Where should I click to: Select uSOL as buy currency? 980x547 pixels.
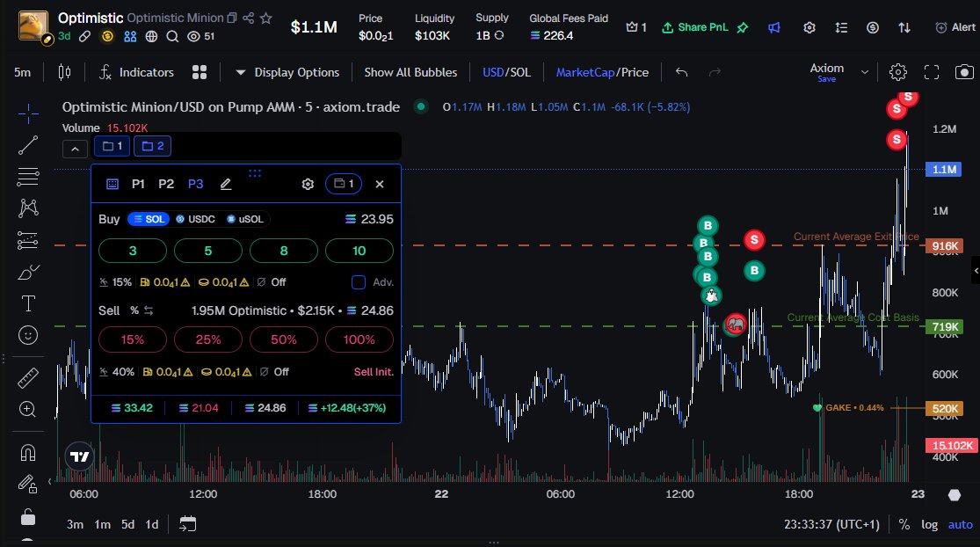[x=245, y=220]
